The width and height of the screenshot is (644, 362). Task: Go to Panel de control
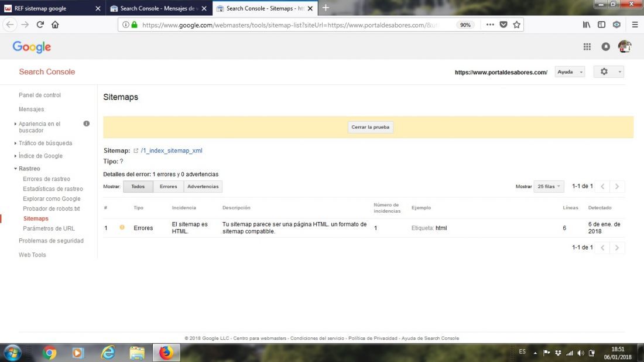point(39,95)
